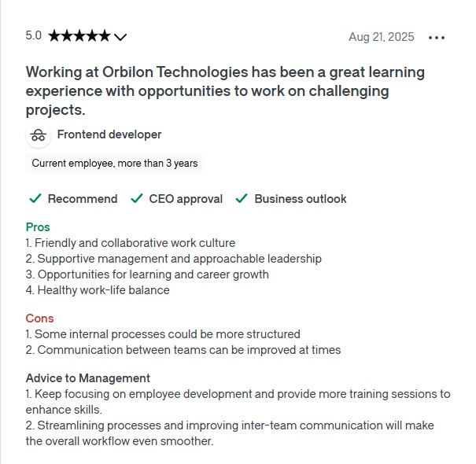
Task: Open the three-dot review options menu
Action: coord(437,37)
